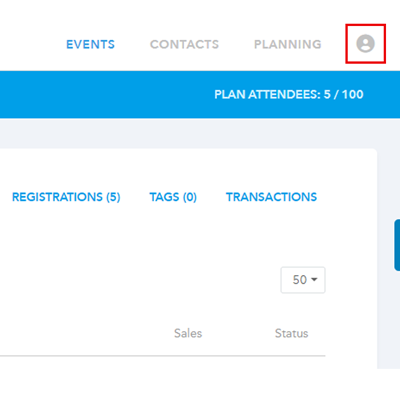The width and height of the screenshot is (400, 400).
Task: Click the gray person silhouette avatar
Action: pyautogui.click(x=365, y=43)
